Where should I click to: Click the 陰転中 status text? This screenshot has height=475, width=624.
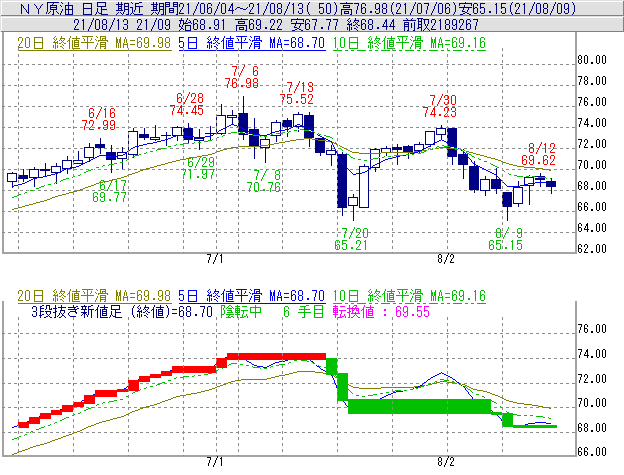point(241,311)
